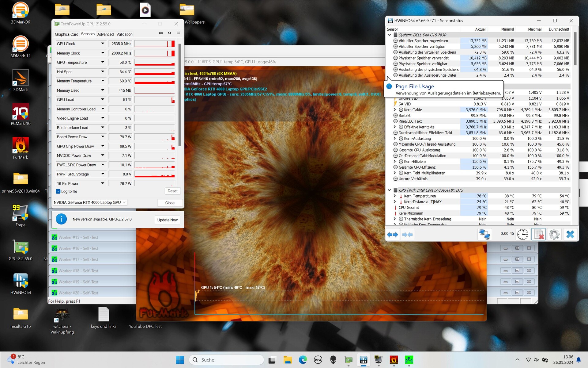The image size is (588, 368).
Task: Open the GPU Clock sensor dropdown arrow
Action: 103,44
